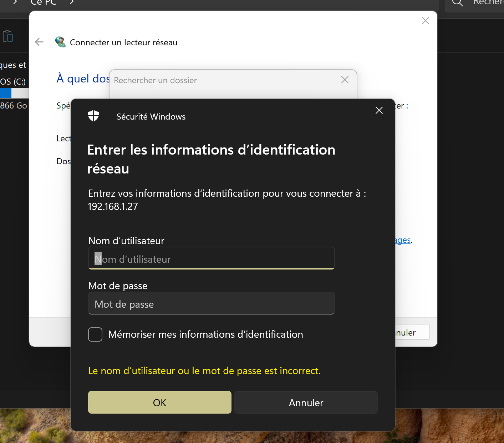Click the paste clipboard icon in File Explorer
This screenshot has width=504, height=443.
[x=8, y=36]
